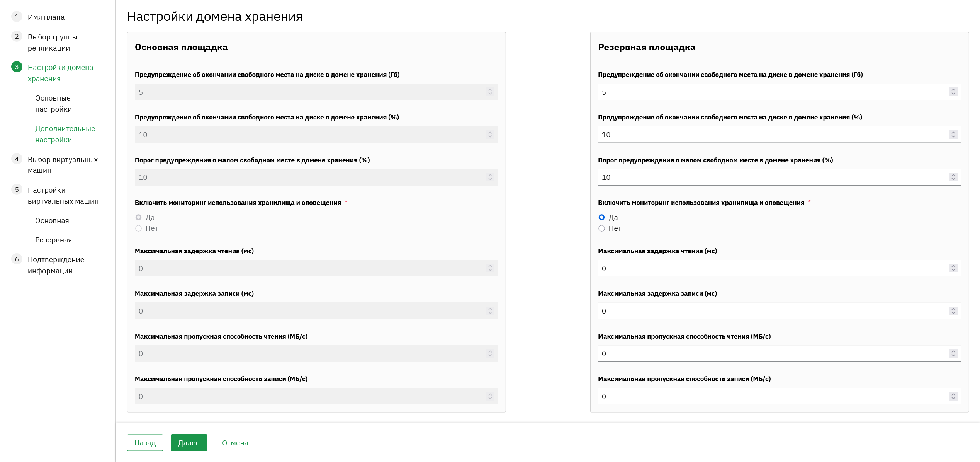The height and width of the screenshot is (462, 980).
Task: Click the 'Назад' button
Action: pyautogui.click(x=145, y=443)
